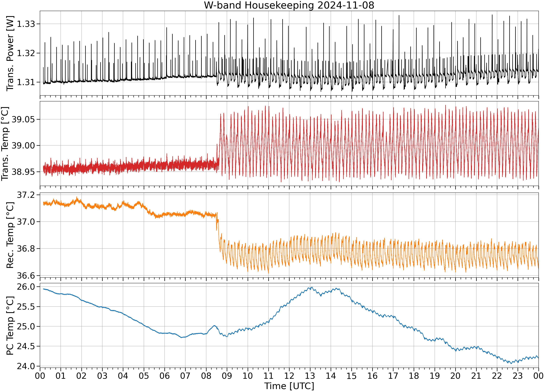Click the blue PC temperature peak near 13 UTC
This screenshot has width=545, height=392.
click(x=311, y=287)
